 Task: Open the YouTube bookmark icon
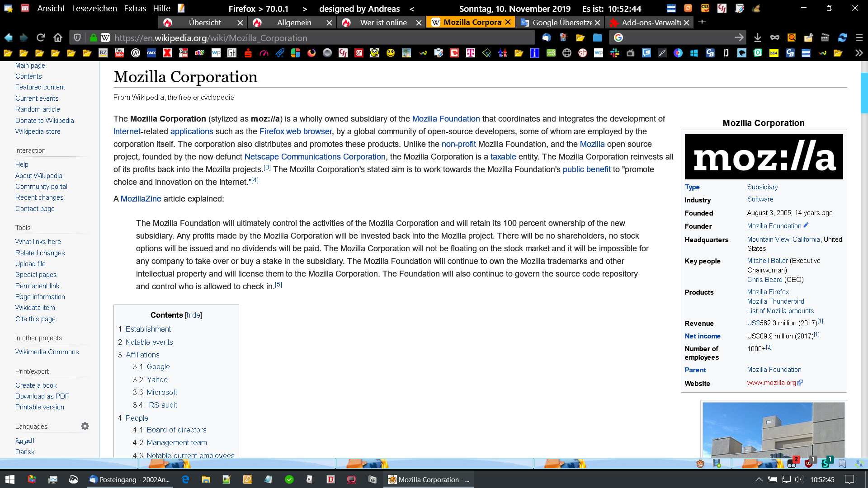(x=119, y=53)
